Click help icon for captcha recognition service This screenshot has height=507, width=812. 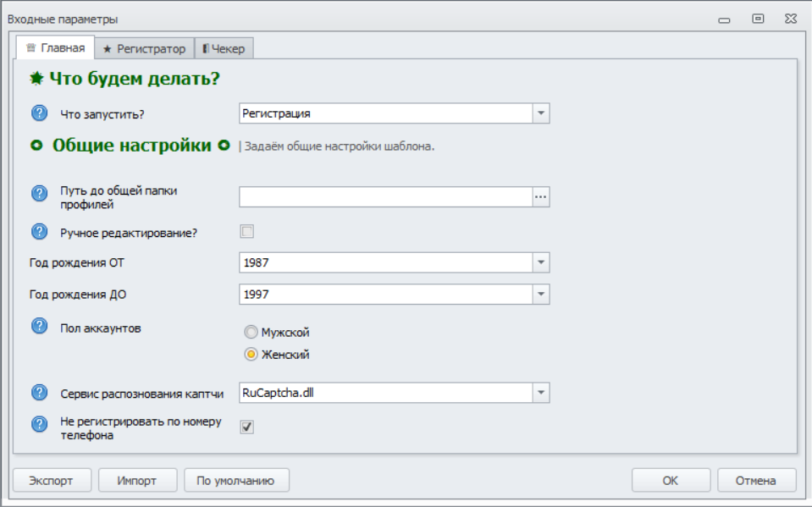point(39,393)
